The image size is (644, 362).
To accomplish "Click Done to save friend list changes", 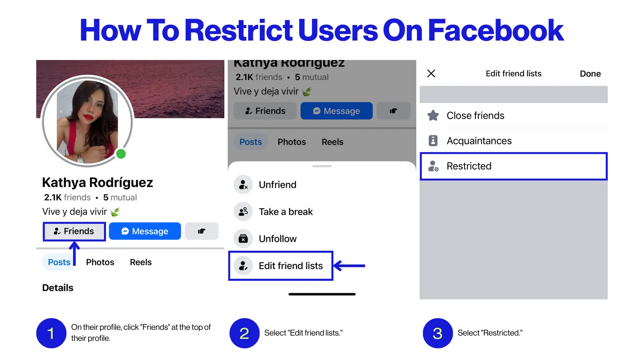I will [x=590, y=73].
